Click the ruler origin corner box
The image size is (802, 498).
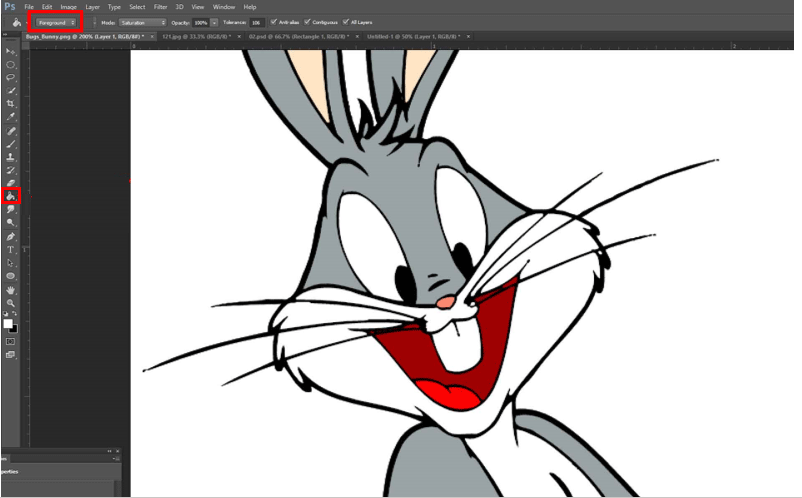[x=25, y=46]
